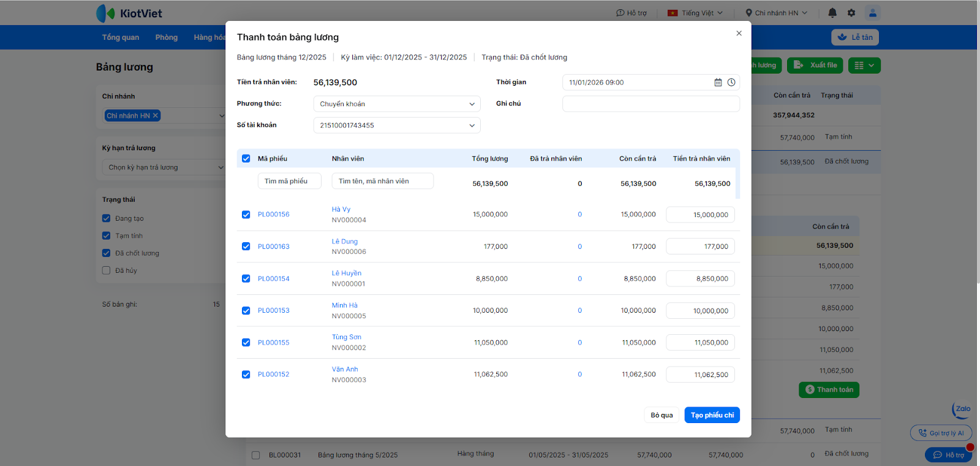This screenshot has height=466, width=980.
Task: Toggle the Đã hủy status filter
Action: click(x=107, y=270)
